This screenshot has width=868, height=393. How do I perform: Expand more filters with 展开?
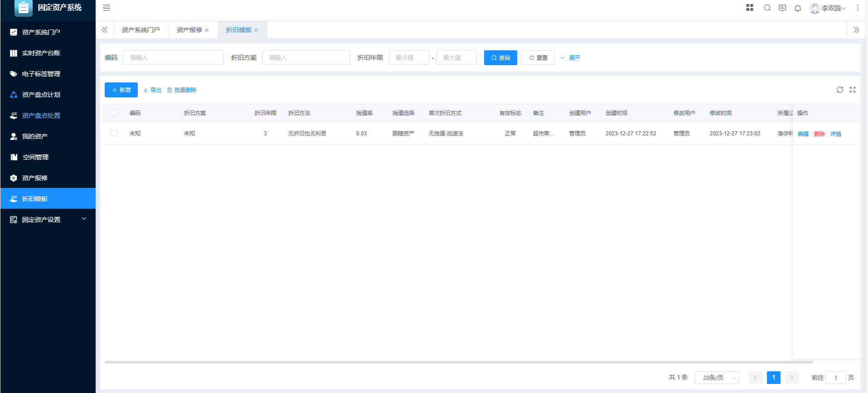(570, 58)
